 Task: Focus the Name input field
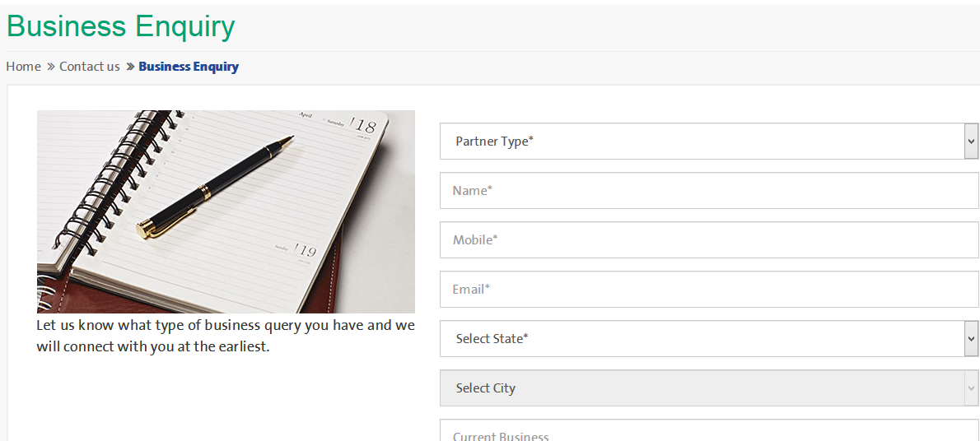tap(709, 191)
